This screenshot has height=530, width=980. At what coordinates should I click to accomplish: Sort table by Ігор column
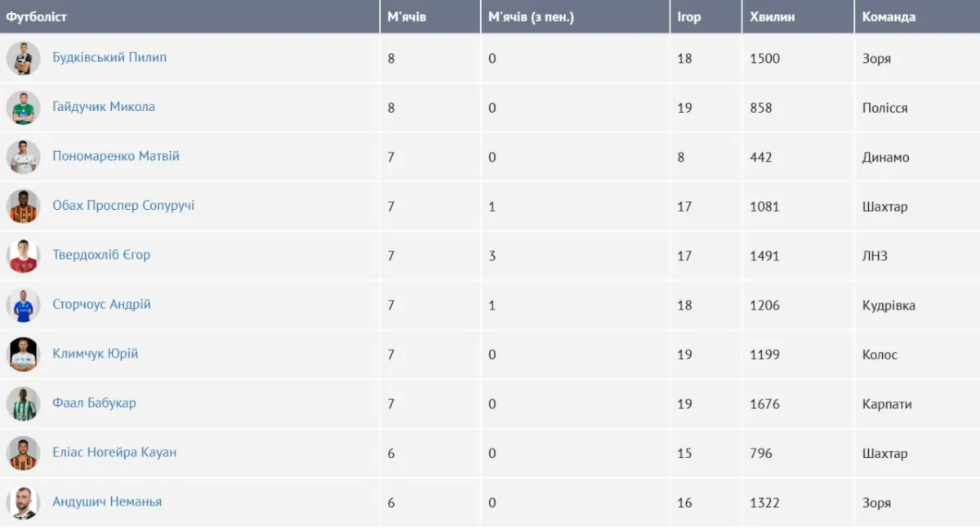click(x=689, y=16)
